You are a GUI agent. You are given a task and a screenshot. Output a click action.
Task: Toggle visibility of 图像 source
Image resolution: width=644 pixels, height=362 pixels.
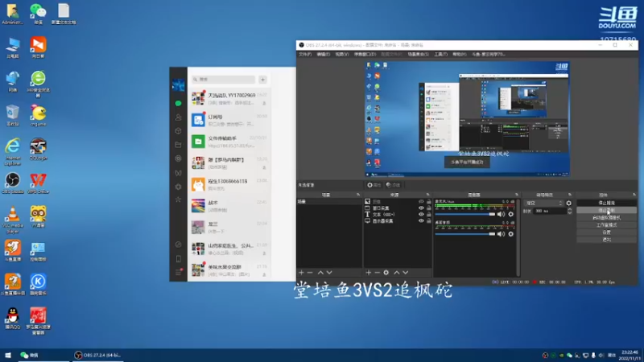[421, 202]
